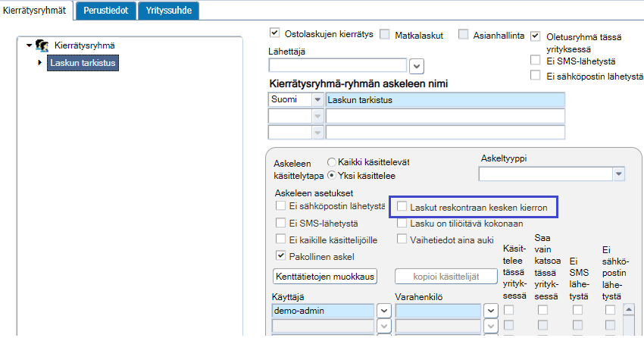This screenshot has height=338, width=644.
Task: Click the third empty step name field
Action: [445, 133]
